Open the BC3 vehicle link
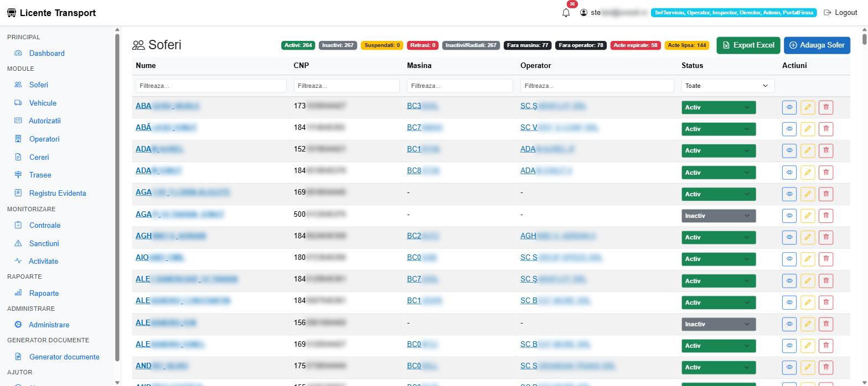 tap(423, 106)
